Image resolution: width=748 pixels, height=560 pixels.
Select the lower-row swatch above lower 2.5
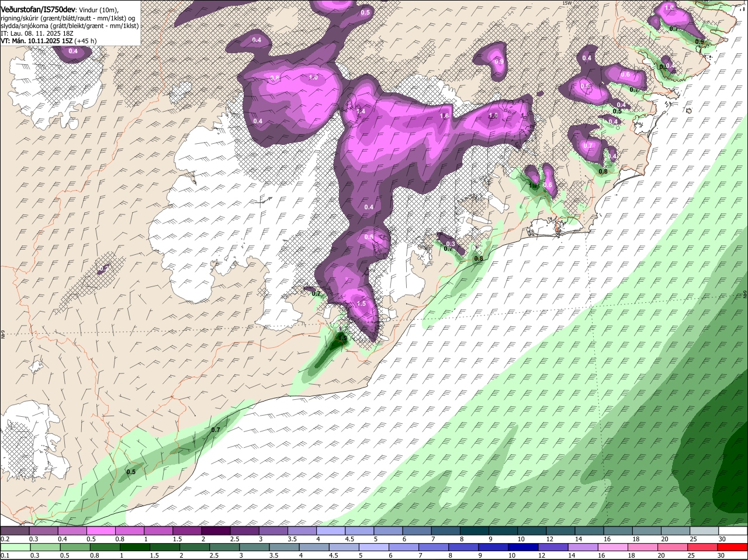[224, 547]
